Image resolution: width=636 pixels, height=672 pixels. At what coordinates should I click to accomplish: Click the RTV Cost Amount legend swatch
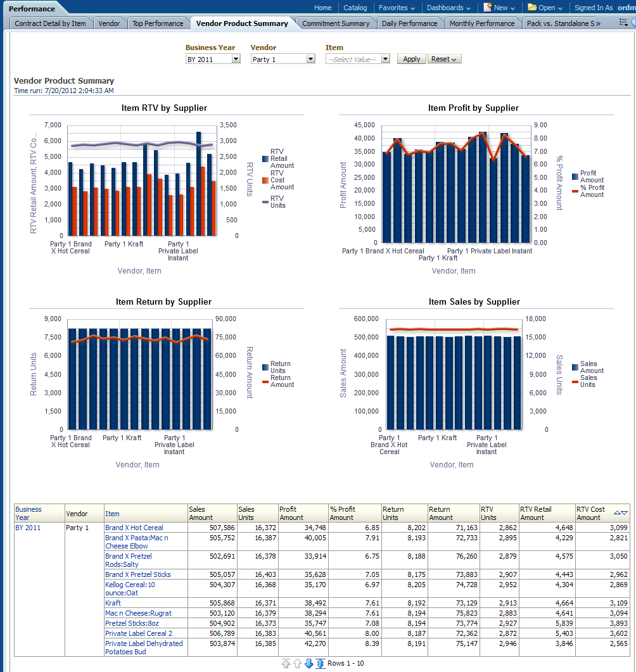265,181
